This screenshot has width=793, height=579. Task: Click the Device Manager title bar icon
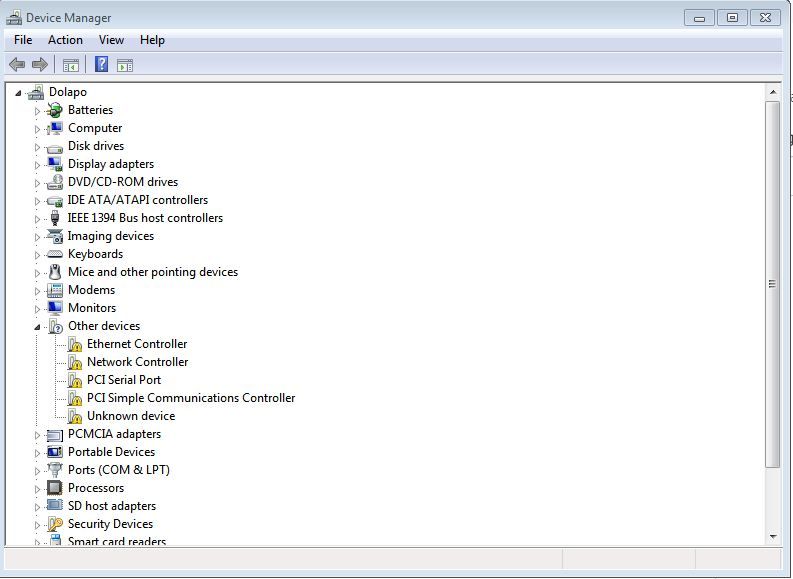[x=14, y=18]
